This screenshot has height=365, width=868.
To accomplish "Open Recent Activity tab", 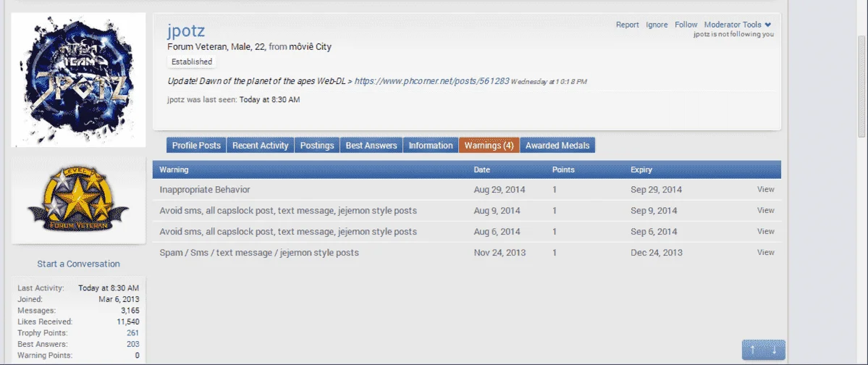I will point(260,145).
